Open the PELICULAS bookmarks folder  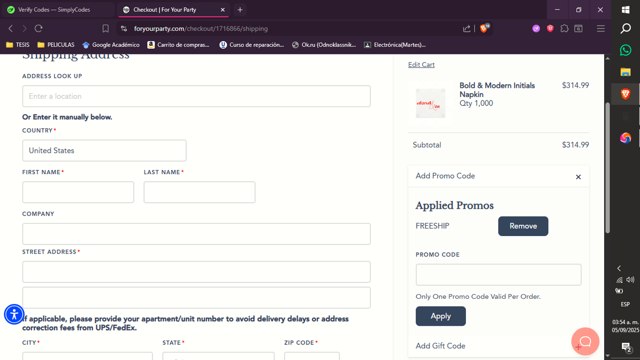tap(56, 45)
